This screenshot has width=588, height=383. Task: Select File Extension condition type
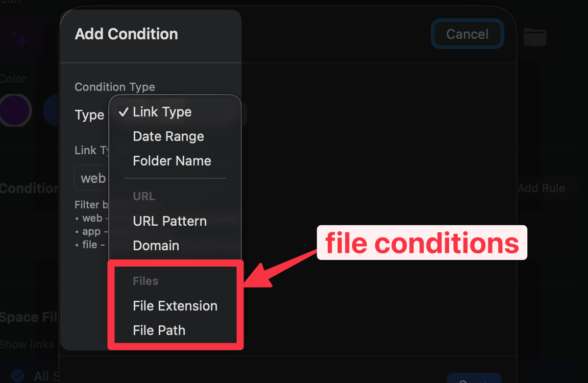tap(175, 306)
